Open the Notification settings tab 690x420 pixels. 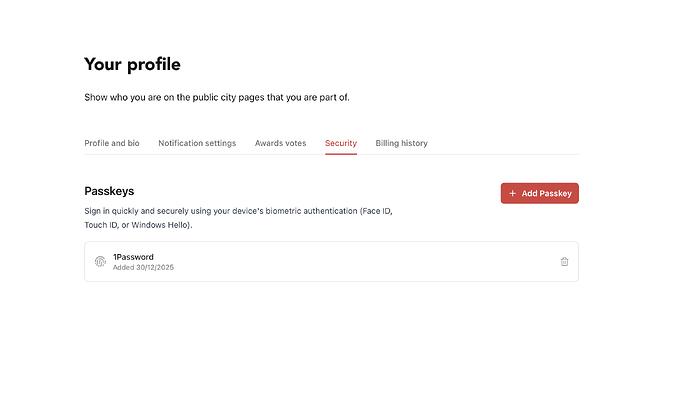click(197, 143)
